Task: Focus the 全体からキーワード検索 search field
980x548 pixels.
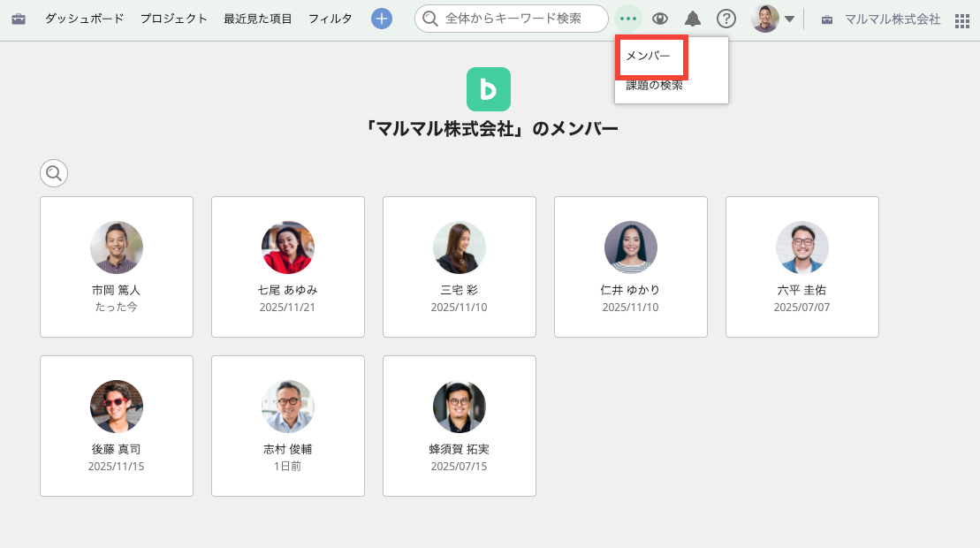Action: pos(512,19)
